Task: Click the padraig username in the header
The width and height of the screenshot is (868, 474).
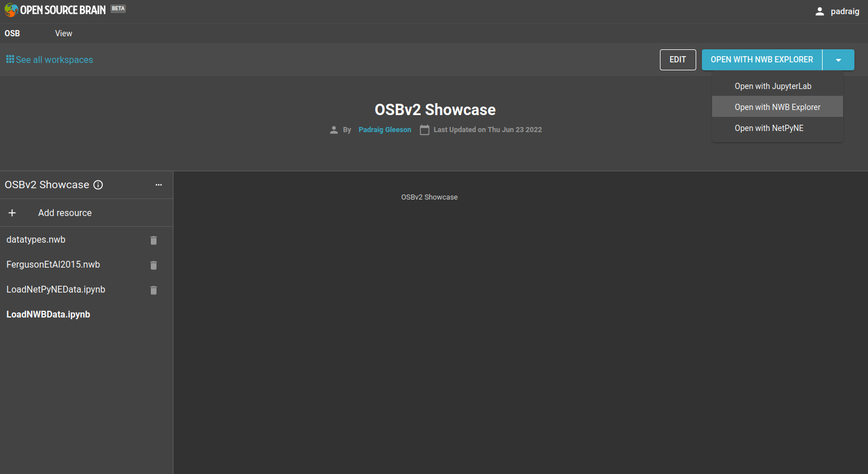Action: pyautogui.click(x=845, y=11)
